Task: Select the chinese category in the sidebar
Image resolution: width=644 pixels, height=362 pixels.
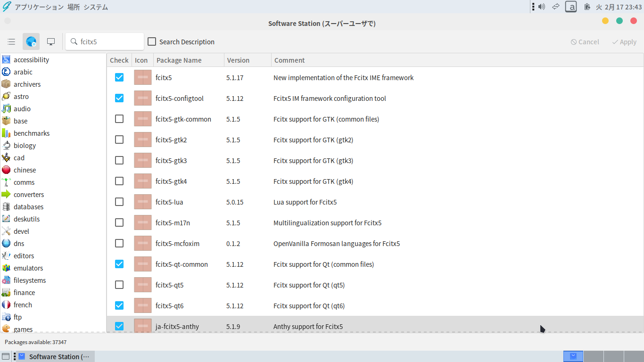Action: (25, 170)
